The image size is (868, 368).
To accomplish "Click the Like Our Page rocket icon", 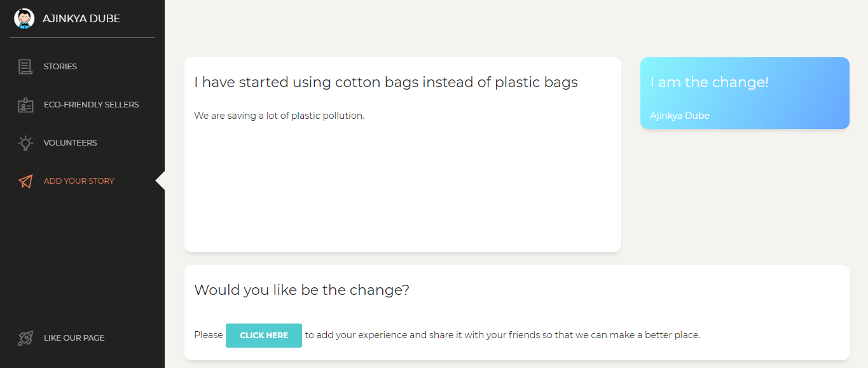I will click(x=25, y=338).
